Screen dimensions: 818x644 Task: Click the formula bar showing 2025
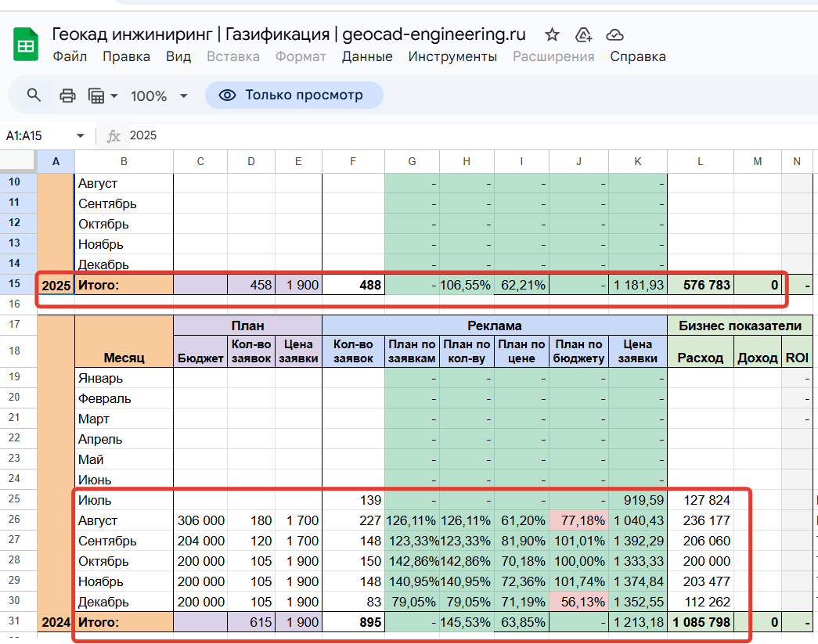tap(470, 135)
